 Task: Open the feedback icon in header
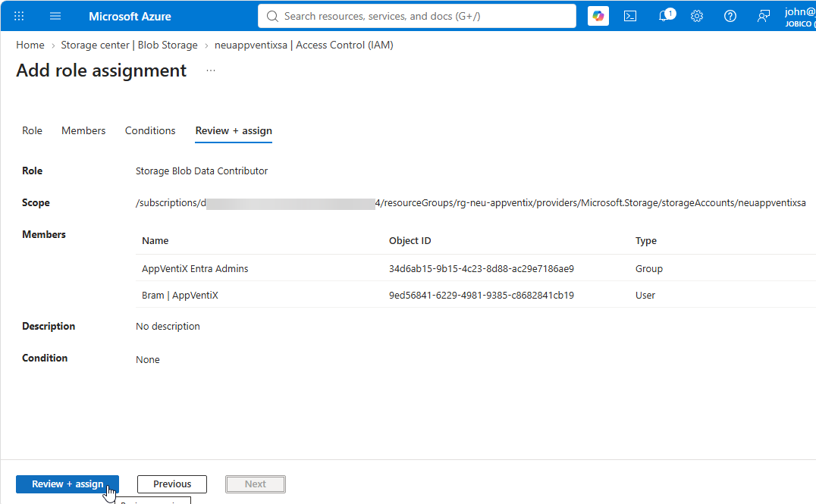764,16
